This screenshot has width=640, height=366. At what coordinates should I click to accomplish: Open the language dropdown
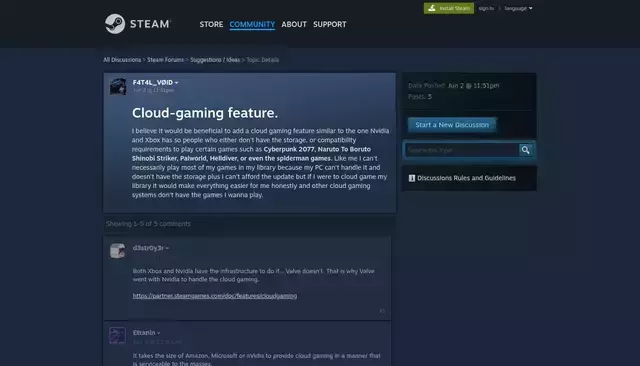pos(518,8)
